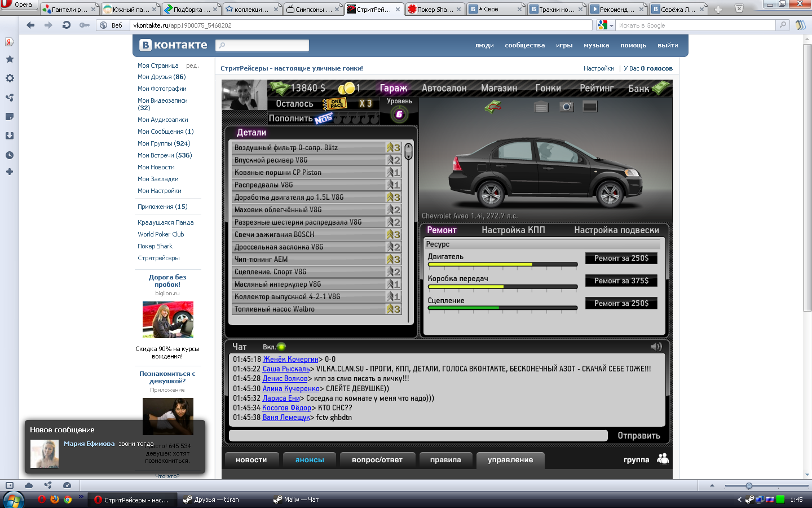Switch to Настройка подвески tab

pyautogui.click(x=616, y=230)
